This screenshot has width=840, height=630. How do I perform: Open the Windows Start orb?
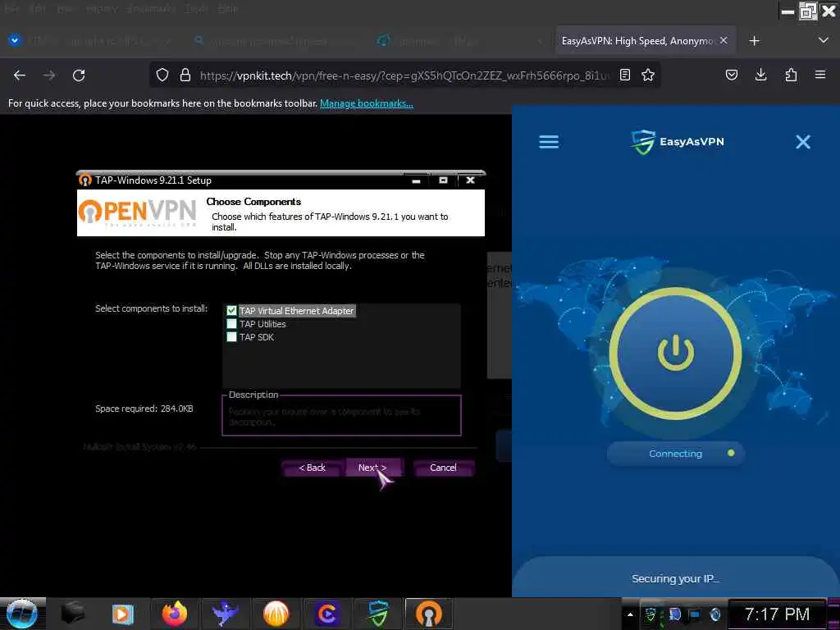pos(22,614)
